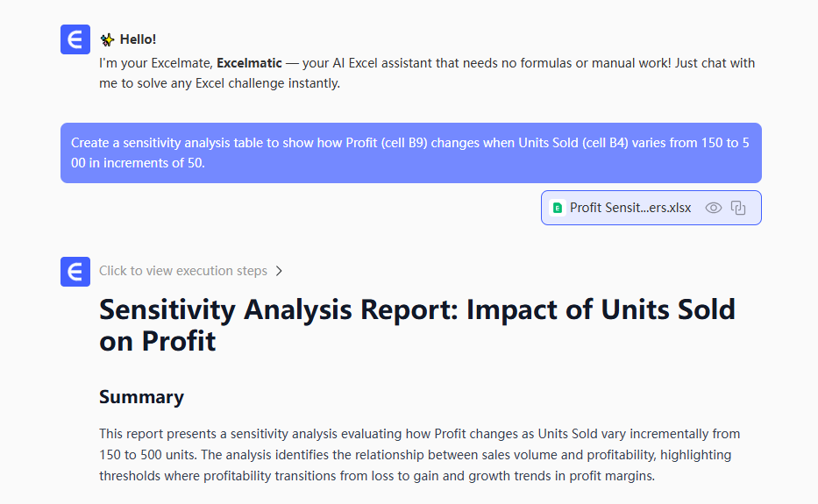Click the waving hand emoji before Hello

107,39
